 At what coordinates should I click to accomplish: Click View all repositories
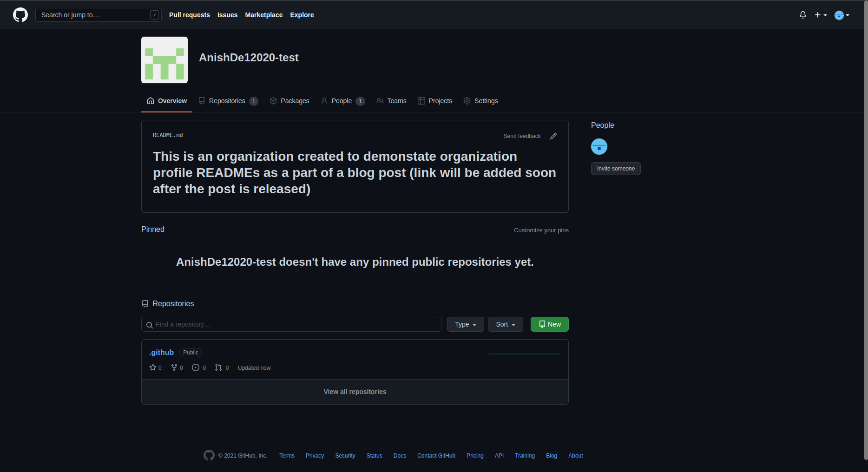(355, 392)
